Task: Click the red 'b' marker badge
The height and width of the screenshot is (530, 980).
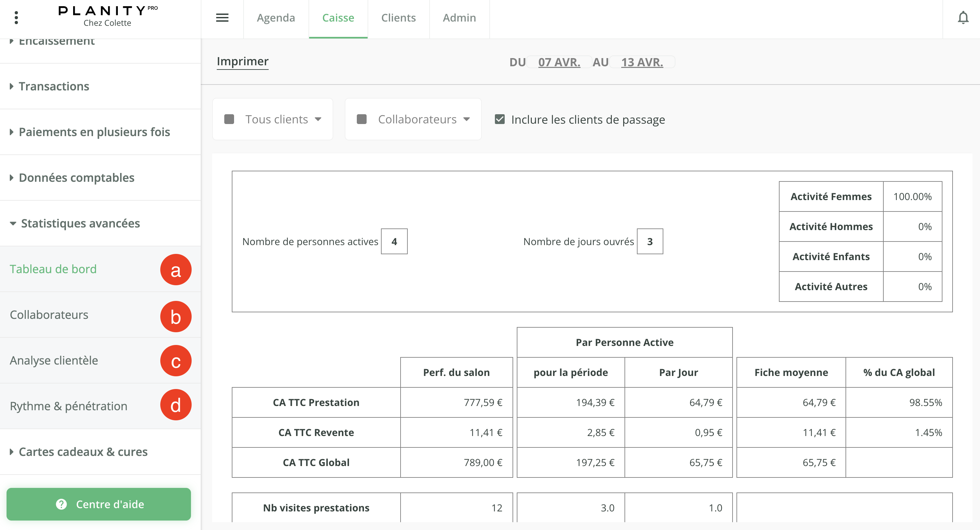Action: [175, 316]
